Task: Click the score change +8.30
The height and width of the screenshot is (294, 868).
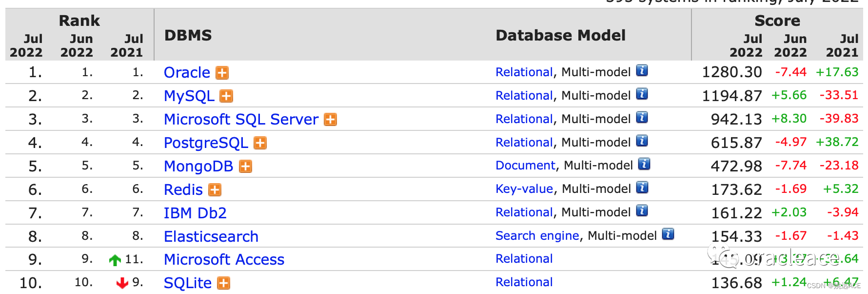Action: click(x=789, y=119)
